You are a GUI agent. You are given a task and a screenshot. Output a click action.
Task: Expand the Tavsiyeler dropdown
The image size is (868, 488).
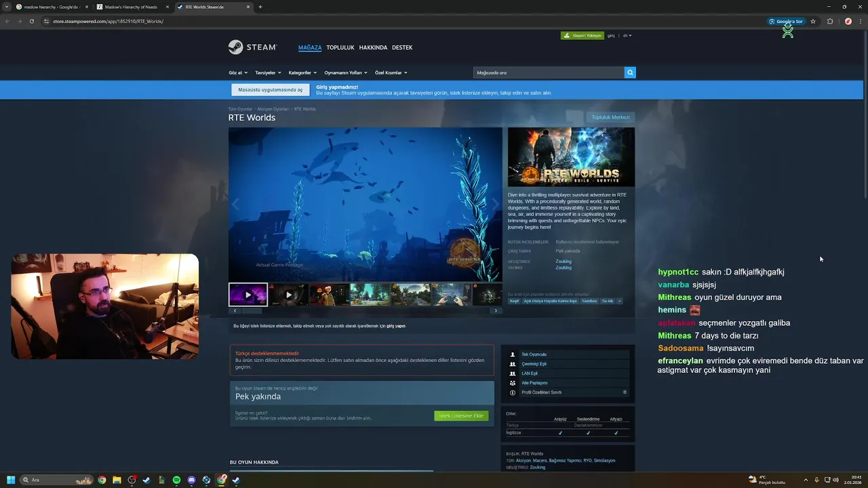268,73
